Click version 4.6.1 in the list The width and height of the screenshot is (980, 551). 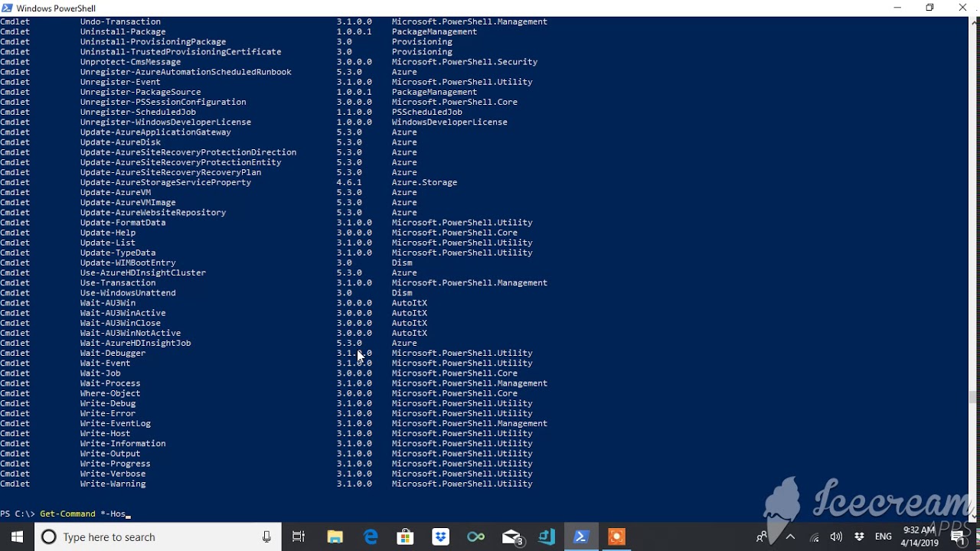[349, 182]
